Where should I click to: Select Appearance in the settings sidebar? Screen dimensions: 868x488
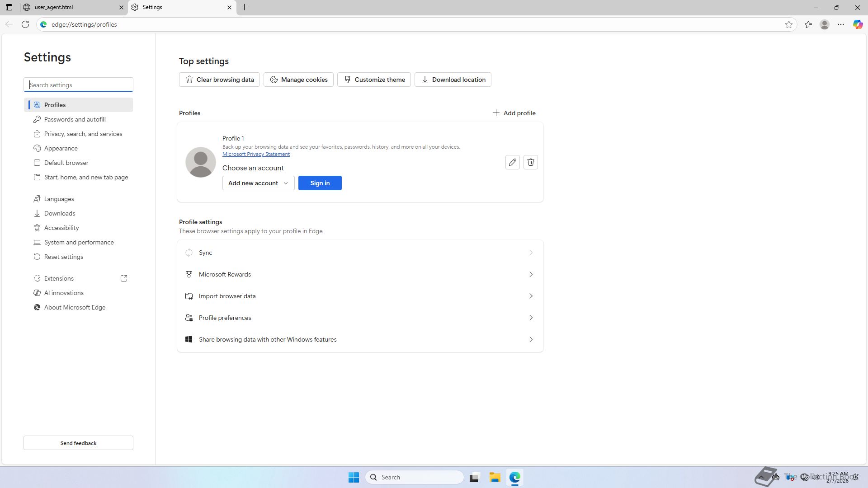tap(61, 148)
